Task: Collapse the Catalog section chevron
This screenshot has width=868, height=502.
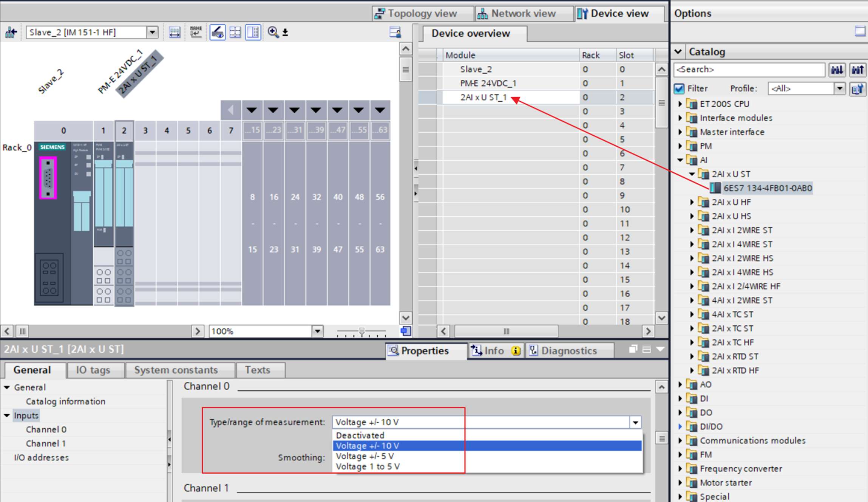Action: pyautogui.click(x=678, y=51)
